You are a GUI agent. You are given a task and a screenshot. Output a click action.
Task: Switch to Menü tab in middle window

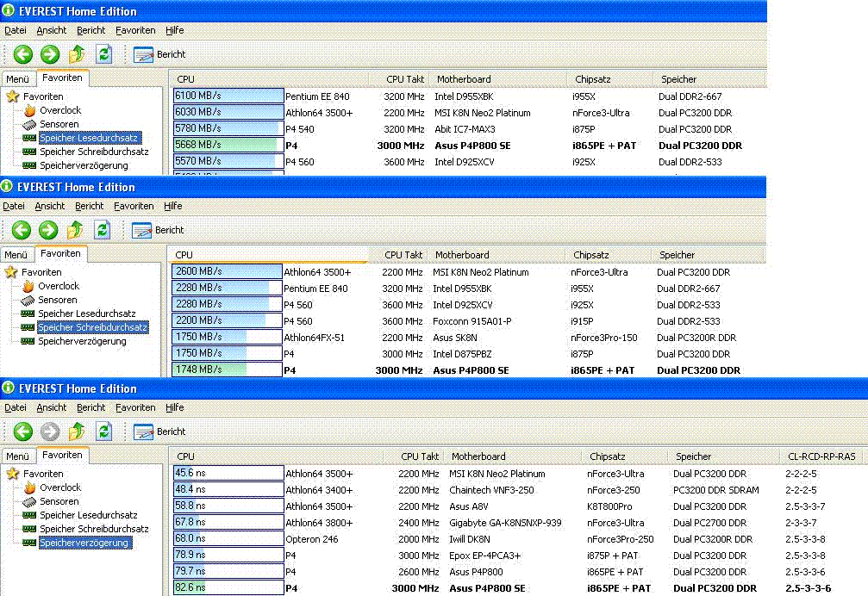16,255
